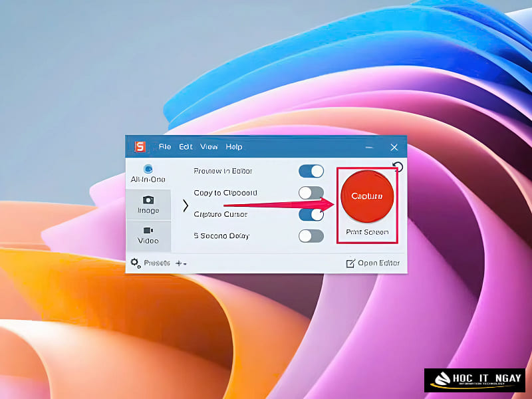Close the Snagit capture window
The width and height of the screenshot is (532, 399).
tap(394, 147)
